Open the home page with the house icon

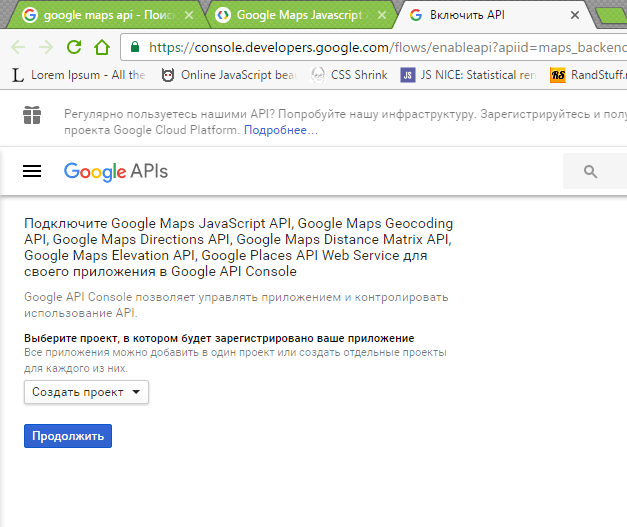tap(102, 47)
